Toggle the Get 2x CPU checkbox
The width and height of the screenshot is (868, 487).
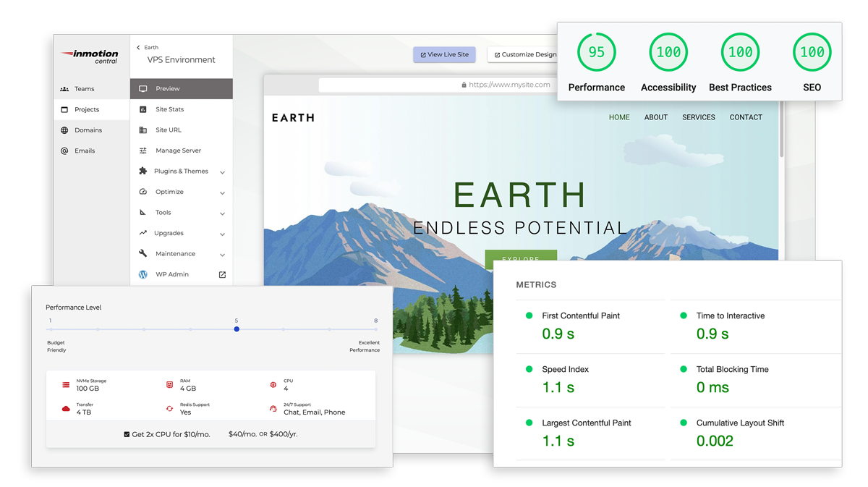click(127, 435)
